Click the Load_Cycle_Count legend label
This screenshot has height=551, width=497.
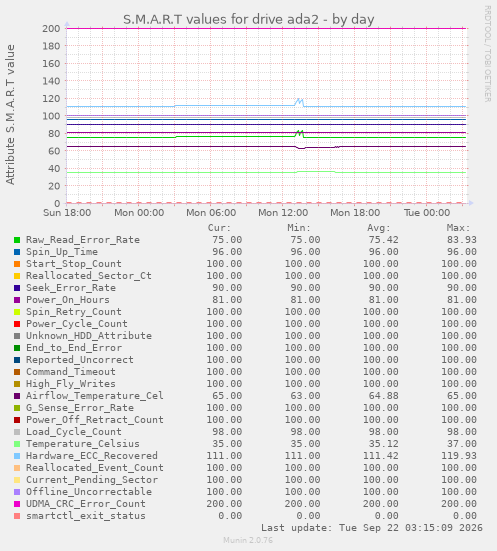coord(74,432)
